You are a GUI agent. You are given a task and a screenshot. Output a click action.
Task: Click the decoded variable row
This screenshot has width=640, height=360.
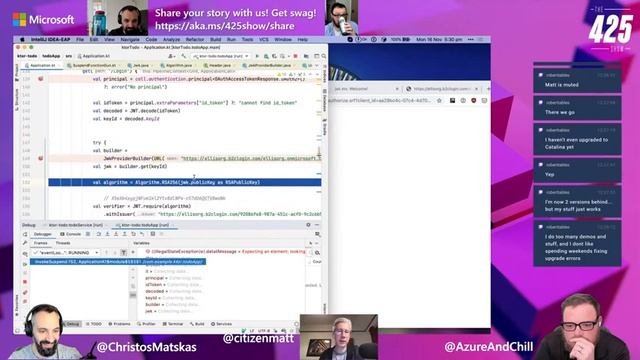(172, 291)
